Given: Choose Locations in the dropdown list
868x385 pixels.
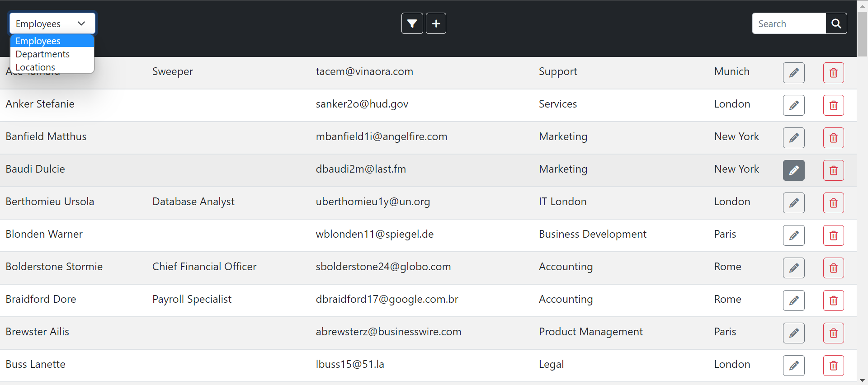Looking at the screenshot, I should pyautogui.click(x=35, y=67).
